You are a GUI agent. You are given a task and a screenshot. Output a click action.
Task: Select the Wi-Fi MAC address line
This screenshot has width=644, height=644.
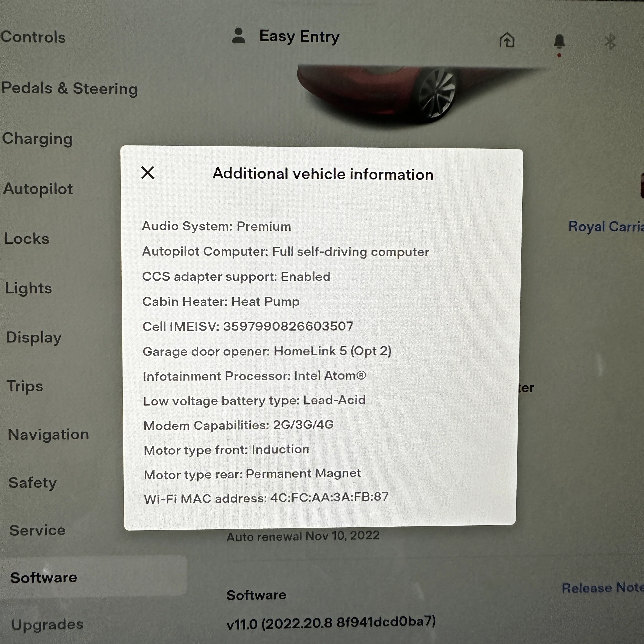266,498
